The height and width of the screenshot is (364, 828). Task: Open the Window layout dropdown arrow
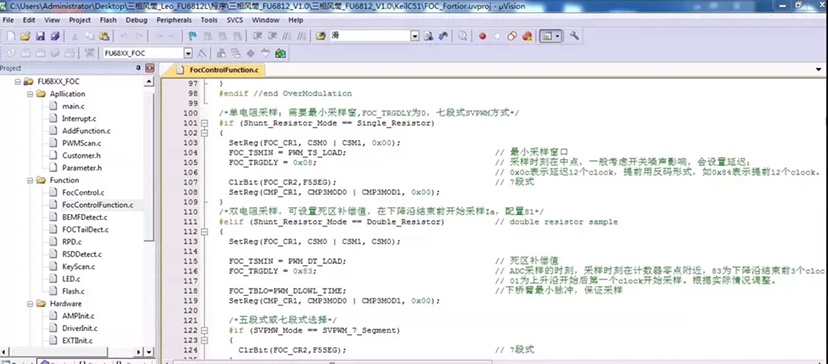(558, 36)
